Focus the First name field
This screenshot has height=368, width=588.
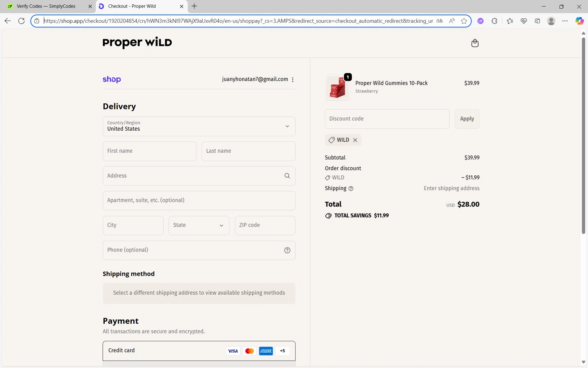pyautogui.click(x=149, y=151)
